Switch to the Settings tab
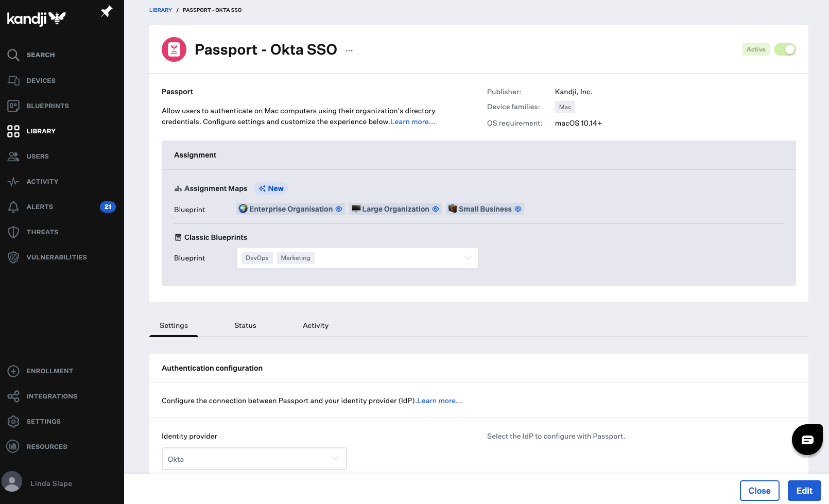Viewport: 829px width, 504px height. click(174, 326)
